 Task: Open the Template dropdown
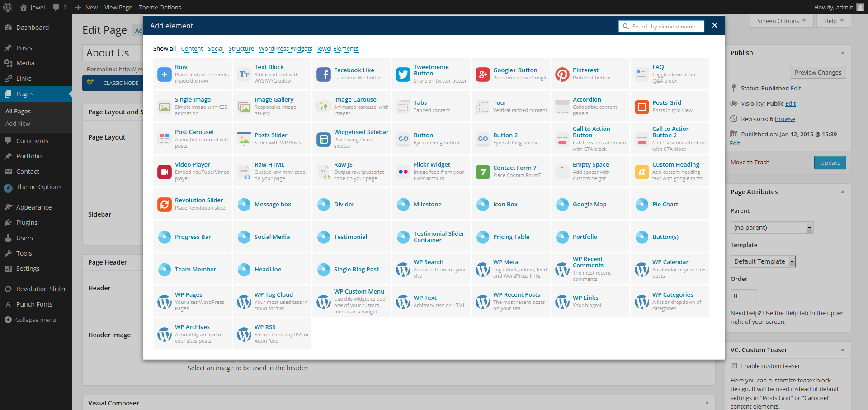pos(763,261)
